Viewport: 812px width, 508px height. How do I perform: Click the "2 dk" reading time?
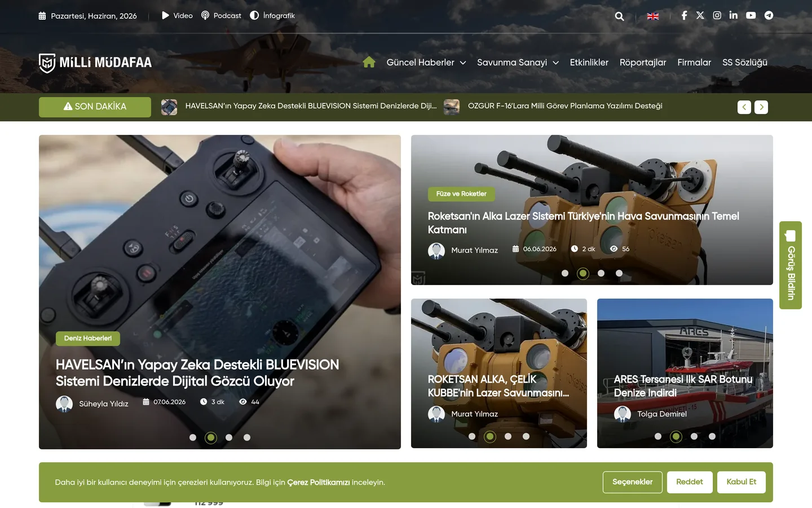click(589, 249)
